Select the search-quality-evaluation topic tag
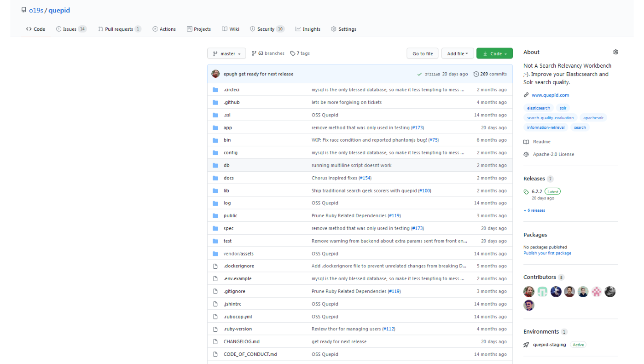 pyautogui.click(x=551, y=118)
